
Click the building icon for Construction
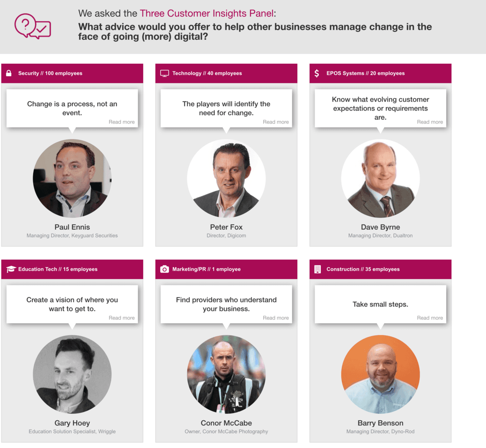click(317, 269)
